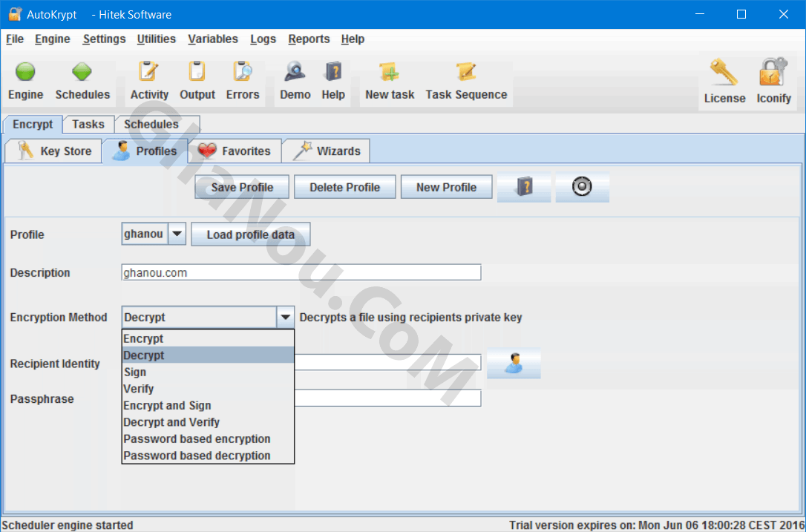This screenshot has width=806, height=532.
Task: Switch to the Tasks tab
Action: pos(88,125)
